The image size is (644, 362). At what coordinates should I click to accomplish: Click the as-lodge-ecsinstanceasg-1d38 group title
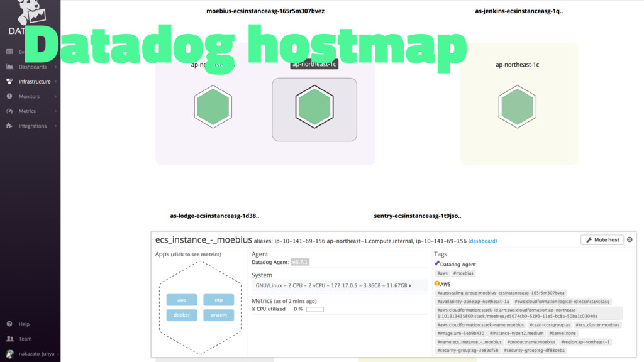point(214,216)
